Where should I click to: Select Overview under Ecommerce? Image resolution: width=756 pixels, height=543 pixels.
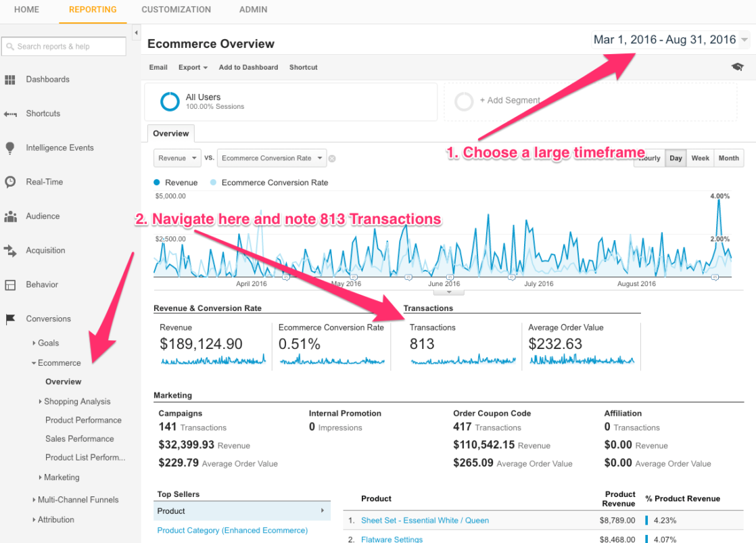pyautogui.click(x=63, y=381)
